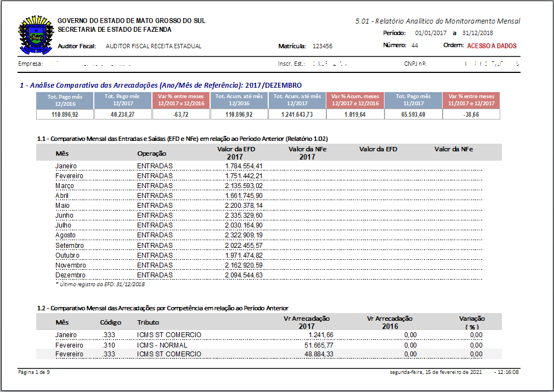Click the red Var % Acum. meses header

(x=355, y=100)
